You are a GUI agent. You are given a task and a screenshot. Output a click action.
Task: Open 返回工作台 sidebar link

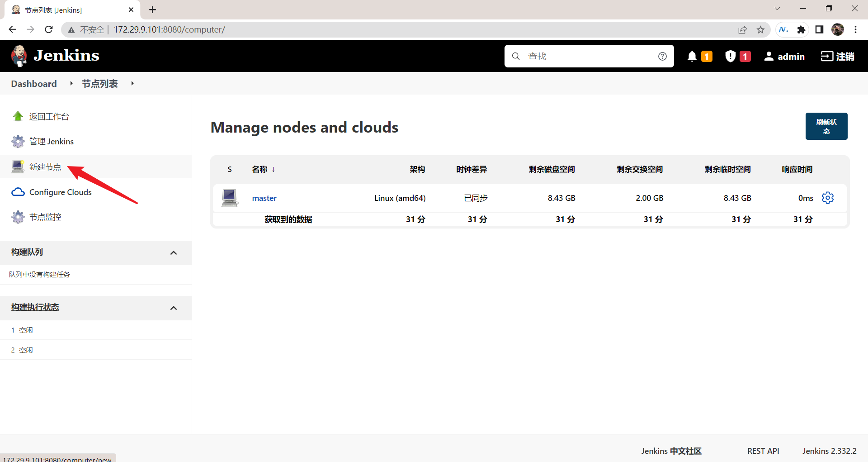49,116
